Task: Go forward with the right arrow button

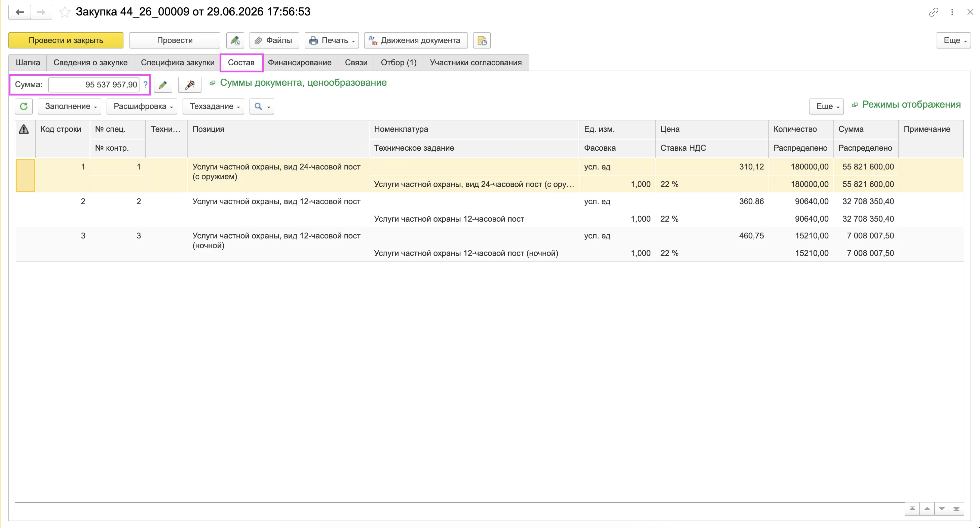Action: [x=41, y=12]
